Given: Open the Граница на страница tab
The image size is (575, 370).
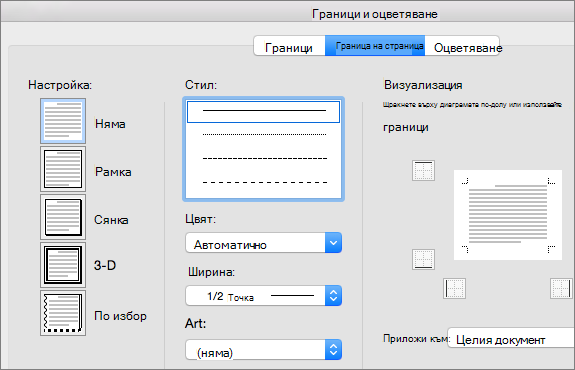Looking at the screenshot, I should click(375, 46).
